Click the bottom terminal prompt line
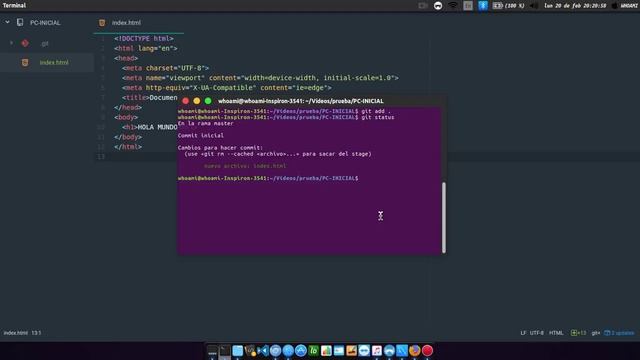Viewport: 640px width, 360px height. click(x=268, y=178)
